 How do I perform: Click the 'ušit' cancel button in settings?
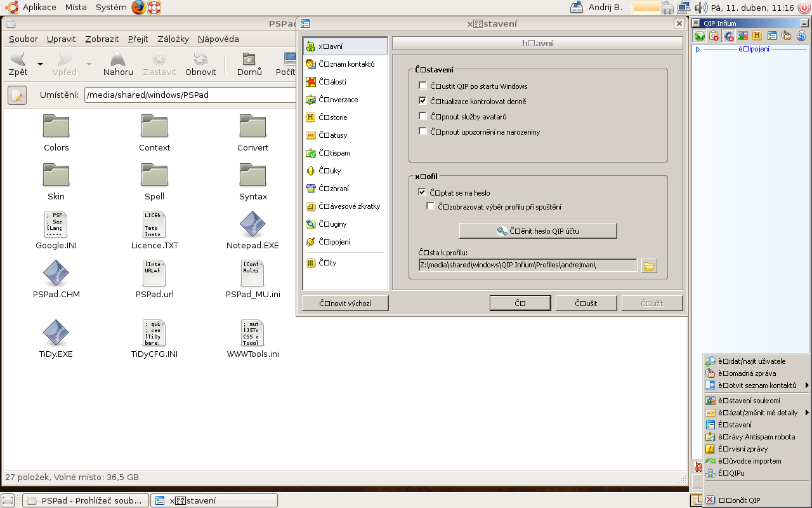pos(586,303)
